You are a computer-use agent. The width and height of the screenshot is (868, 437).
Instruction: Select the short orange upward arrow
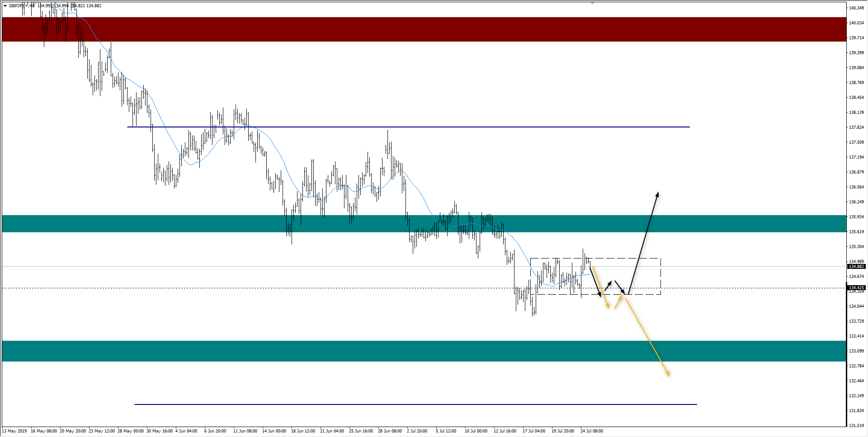point(618,302)
